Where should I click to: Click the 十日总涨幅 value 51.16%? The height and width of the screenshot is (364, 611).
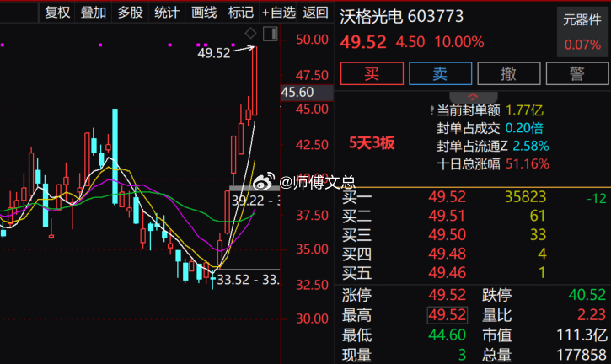point(528,163)
